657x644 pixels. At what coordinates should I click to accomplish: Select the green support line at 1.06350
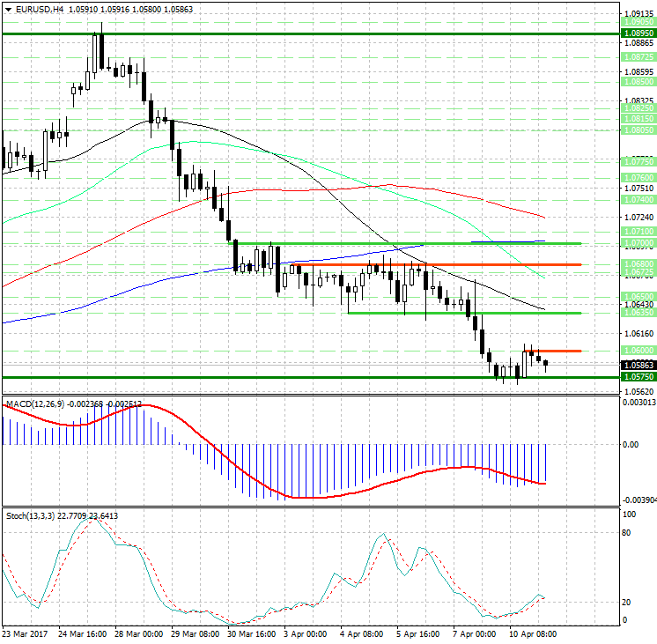[464, 313]
